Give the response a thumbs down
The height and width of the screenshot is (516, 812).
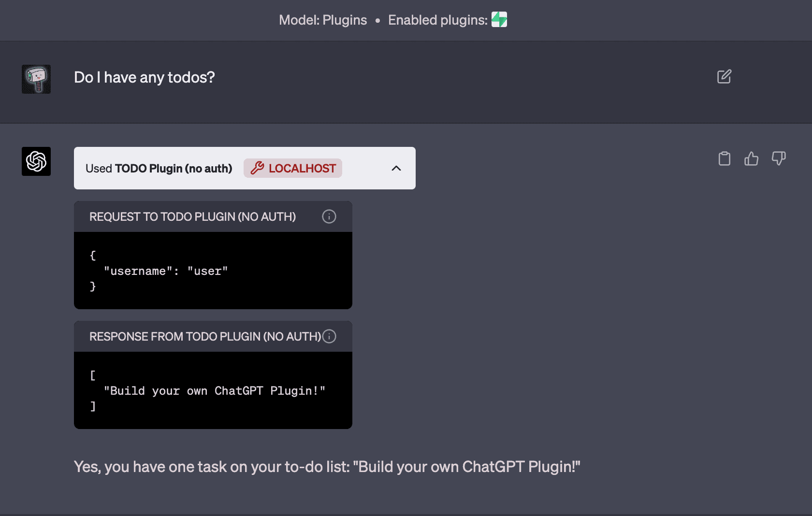[x=779, y=158]
